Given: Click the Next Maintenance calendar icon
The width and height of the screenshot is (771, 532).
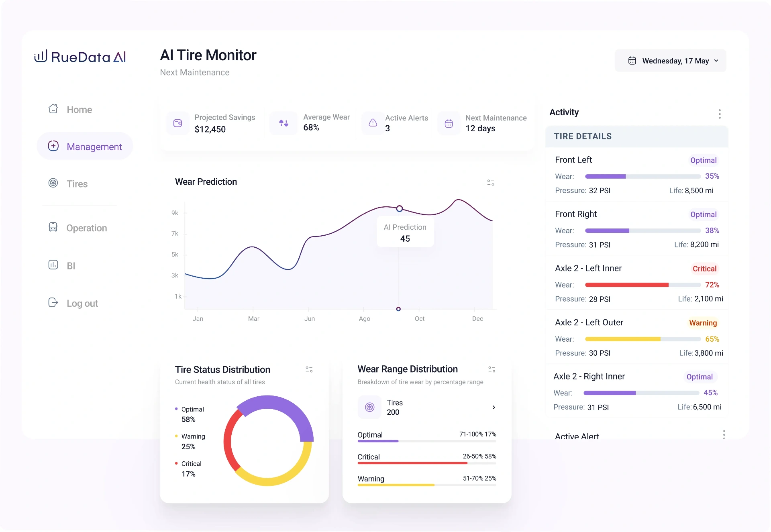Looking at the screenshot, I should [449, 124].
